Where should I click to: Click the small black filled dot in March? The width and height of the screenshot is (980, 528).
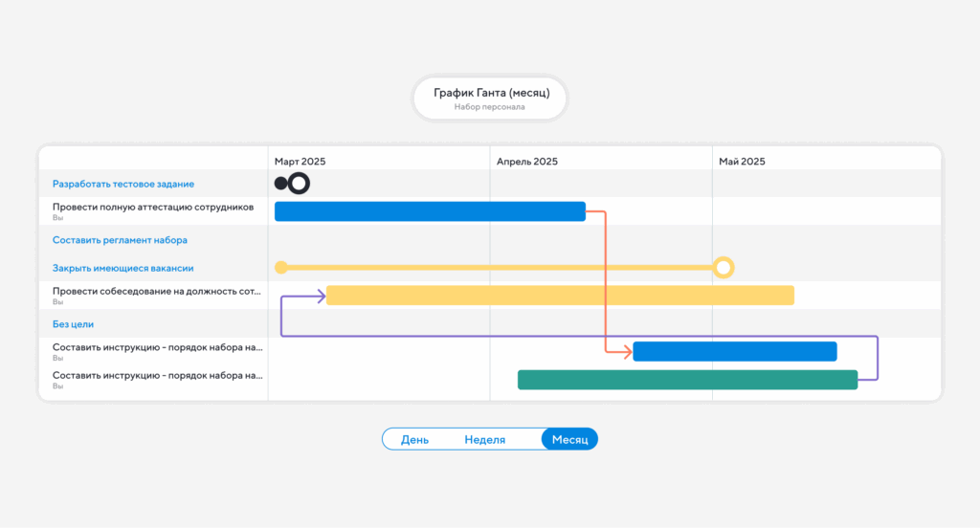(280, 183)
